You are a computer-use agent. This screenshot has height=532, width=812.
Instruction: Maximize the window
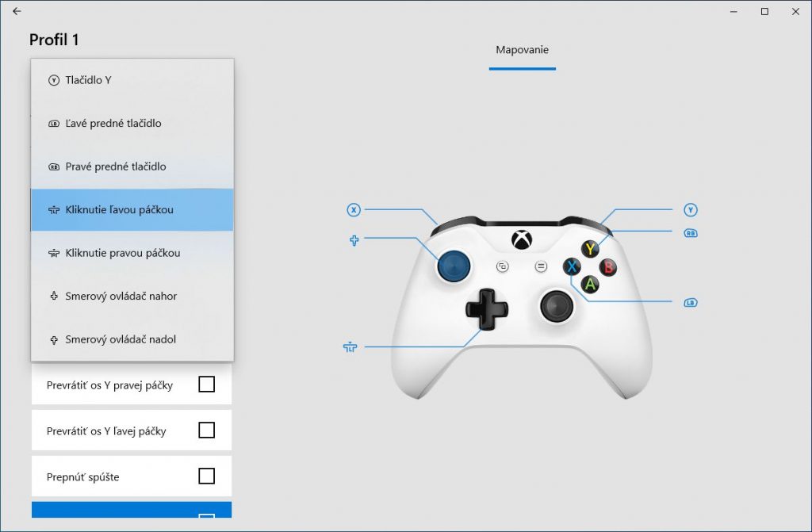tap(764, 11)
